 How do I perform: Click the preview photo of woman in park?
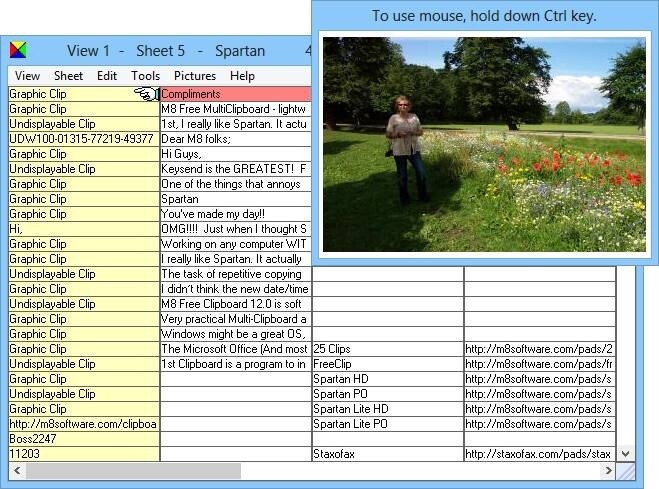tap(484, 145)
